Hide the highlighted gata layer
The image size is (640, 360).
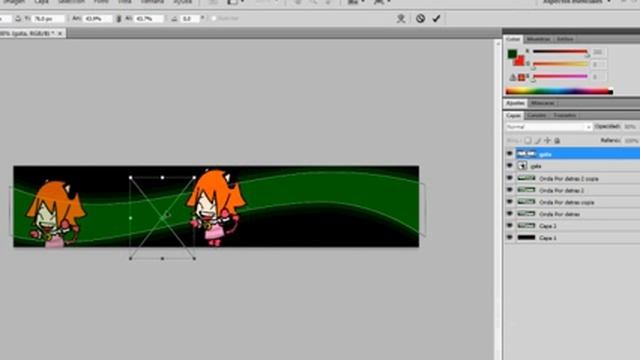click(x=509, y=154)
